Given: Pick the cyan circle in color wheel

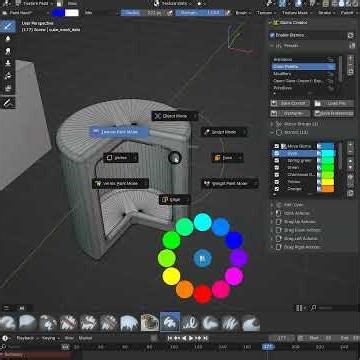Looking at the screenshot, I should coord(203,222).
